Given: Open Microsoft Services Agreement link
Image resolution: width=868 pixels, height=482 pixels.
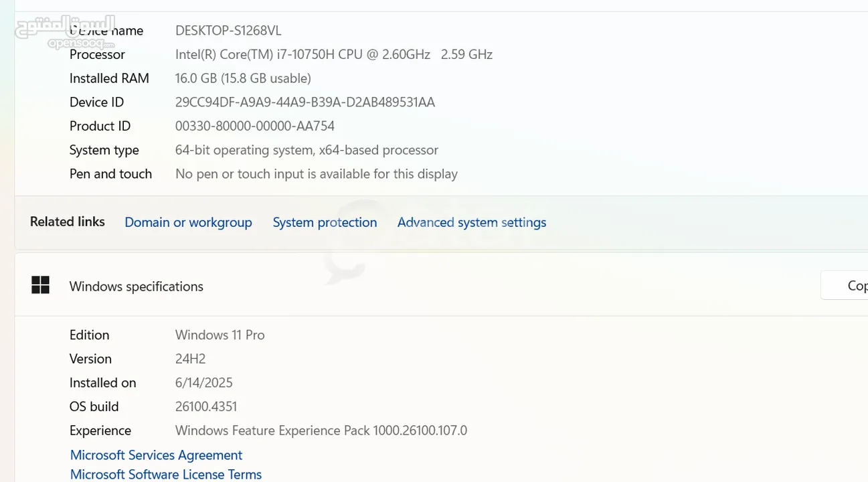Looking at the screenshot, I should click(x=156, y=455).
